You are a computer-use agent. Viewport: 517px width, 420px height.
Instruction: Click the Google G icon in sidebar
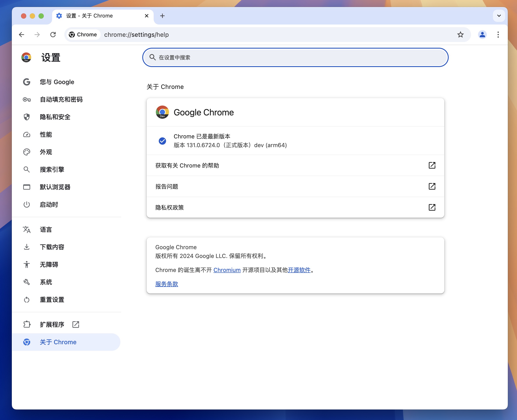click(x=27, y=82)
